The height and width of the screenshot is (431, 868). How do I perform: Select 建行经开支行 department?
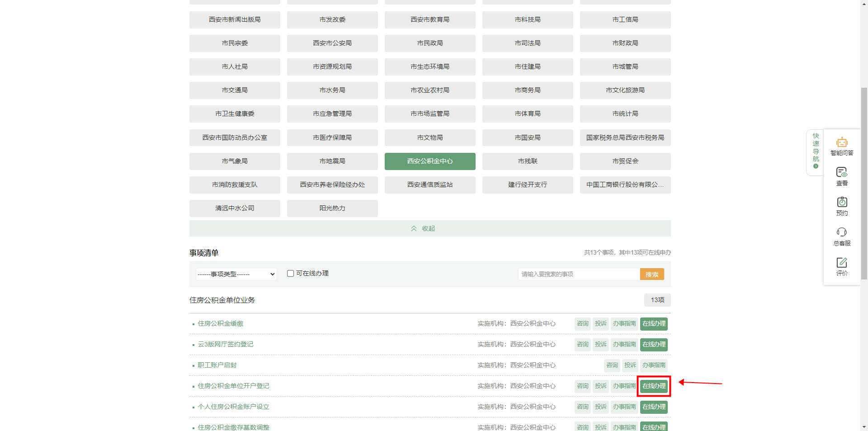click(x=528, y=185)
